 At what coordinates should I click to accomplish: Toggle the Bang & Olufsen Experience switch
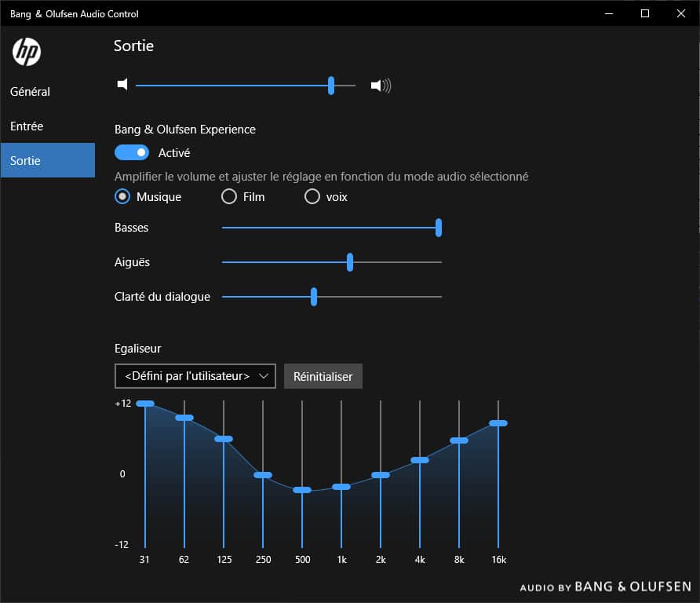point(132,153)
